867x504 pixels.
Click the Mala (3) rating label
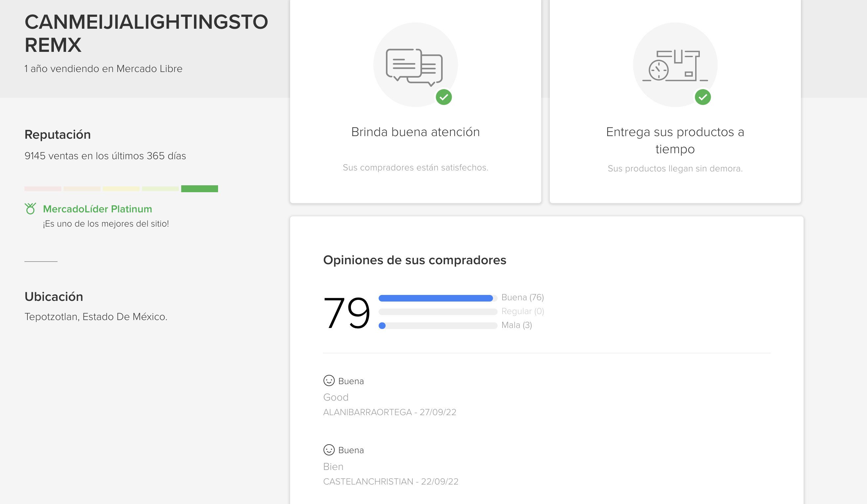pyautogui.click(x=516, y=325)
